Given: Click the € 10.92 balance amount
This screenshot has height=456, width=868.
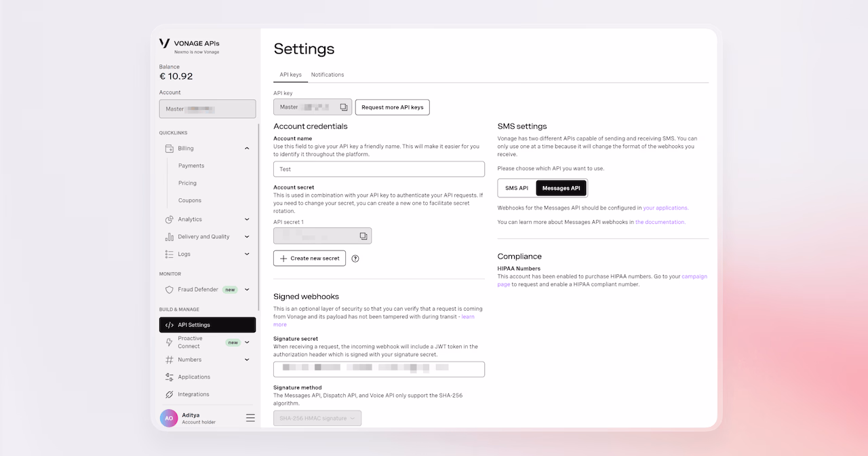Looking at the screenshot, I should click(176, 76).
